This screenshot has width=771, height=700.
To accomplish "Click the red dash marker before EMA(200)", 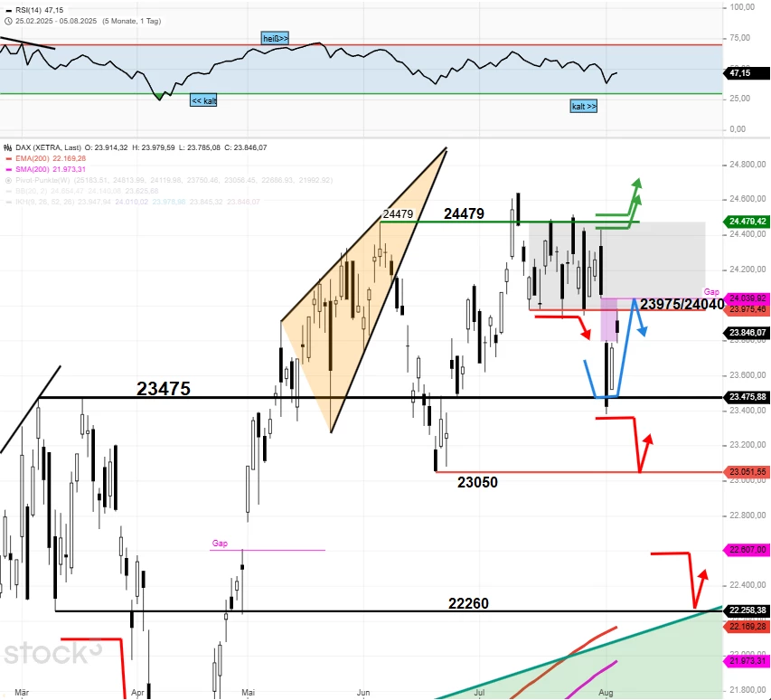I will [8, 159].
